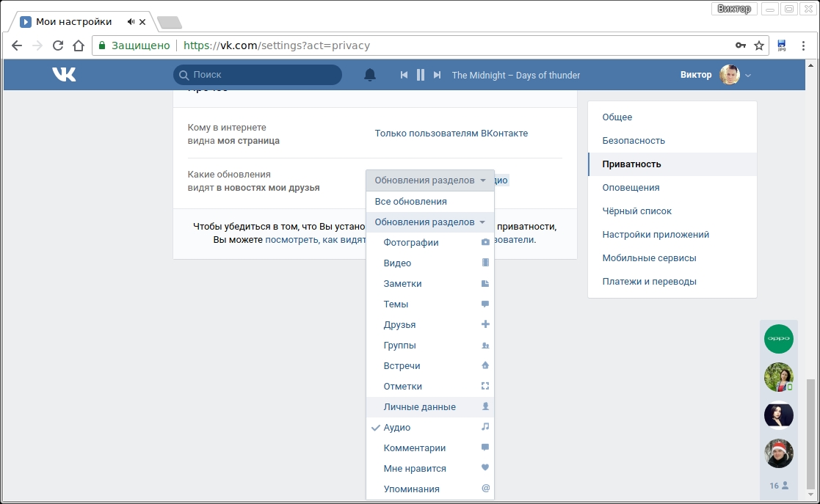Open the chat avatar with Santa hat
The height and width of the screenshot is (504, 820).
click(779, 453)
